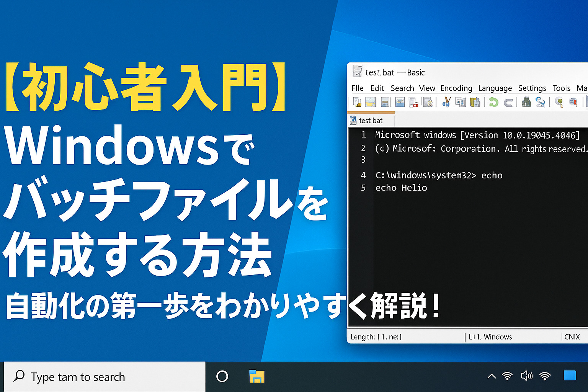Click the Print toolbar icon
Image resolution: width=588 pixels, height=392 pixels.
click(527, 102)
